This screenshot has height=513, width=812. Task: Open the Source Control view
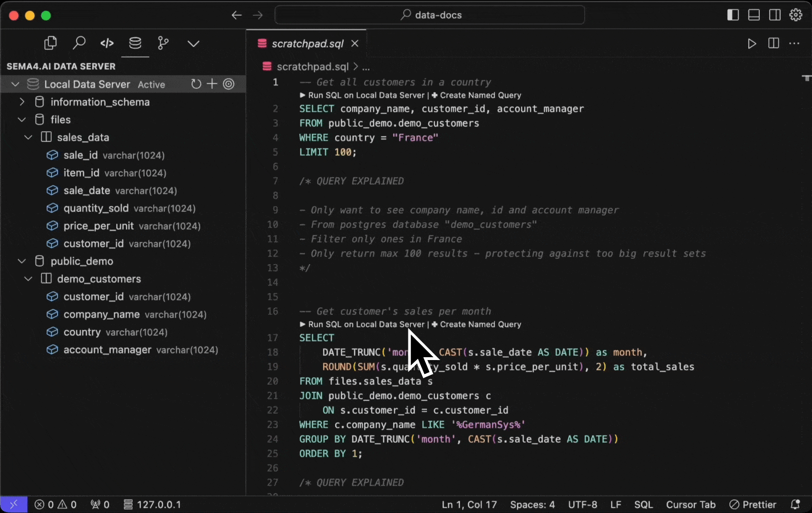pyautogui.click(x=163, y=43)
